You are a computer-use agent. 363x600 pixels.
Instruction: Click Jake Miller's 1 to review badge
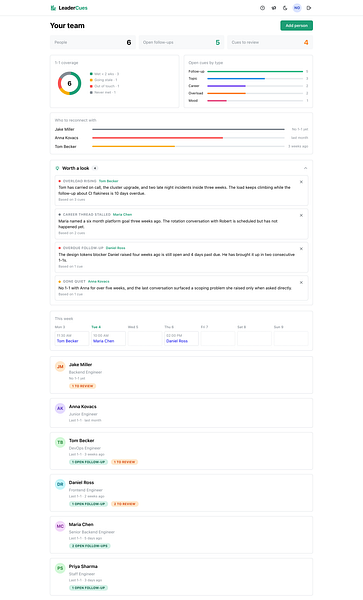[x=83, y=386]
